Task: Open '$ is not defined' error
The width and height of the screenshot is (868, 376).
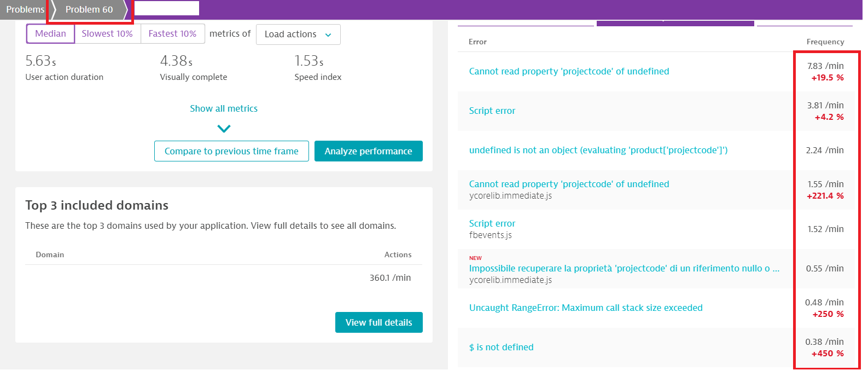Action: click(501, 347)
